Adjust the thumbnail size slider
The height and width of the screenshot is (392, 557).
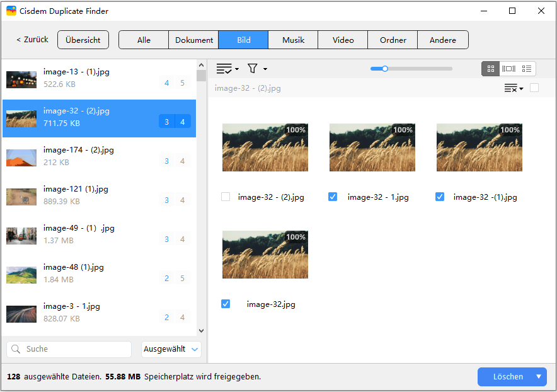point(385,69)
